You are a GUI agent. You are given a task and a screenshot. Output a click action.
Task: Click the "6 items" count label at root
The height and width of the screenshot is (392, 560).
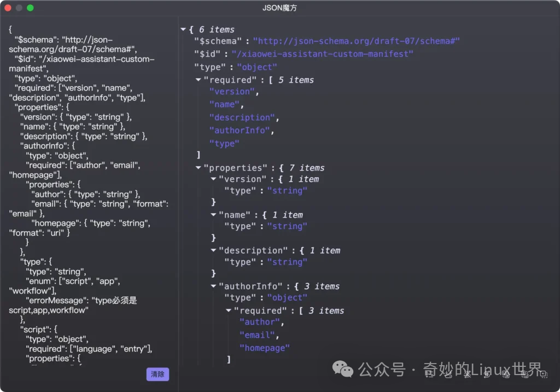217,30
